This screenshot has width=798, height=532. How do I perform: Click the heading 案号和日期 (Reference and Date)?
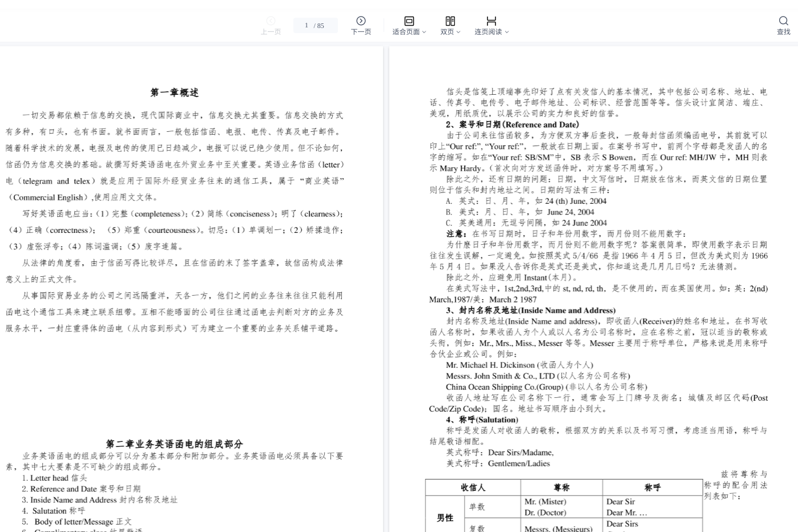pos(512,124)
